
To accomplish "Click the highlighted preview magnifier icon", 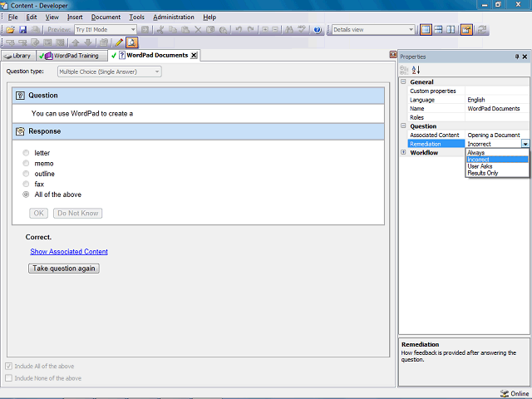I will (x=131, y=42).
